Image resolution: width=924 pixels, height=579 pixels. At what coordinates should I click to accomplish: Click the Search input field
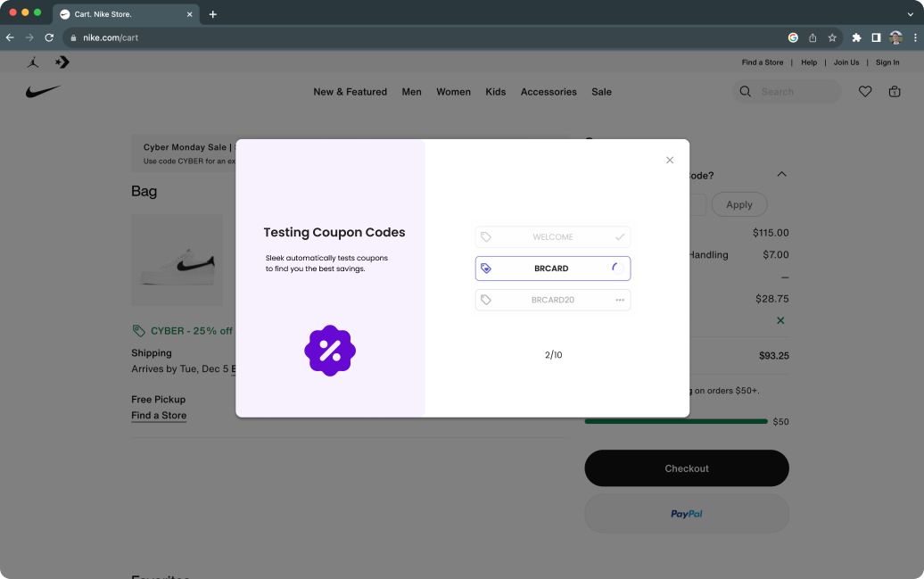coord(787,91)
